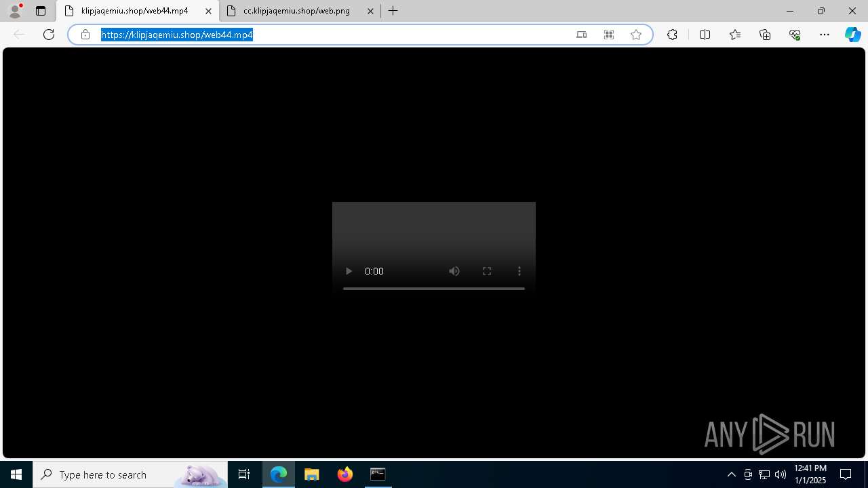
Task: Open the clock showing 12:41 PM
Action: 810,474
